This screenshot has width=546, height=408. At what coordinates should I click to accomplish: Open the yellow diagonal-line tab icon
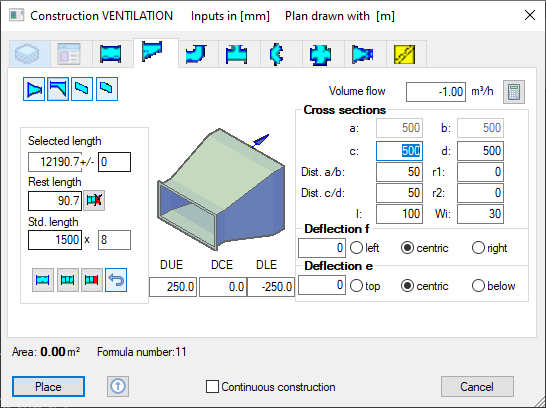coord(404,54)
